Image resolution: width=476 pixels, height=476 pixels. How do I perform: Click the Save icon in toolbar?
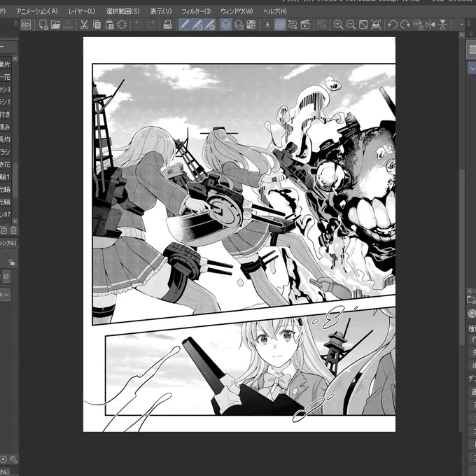[68, 24]
